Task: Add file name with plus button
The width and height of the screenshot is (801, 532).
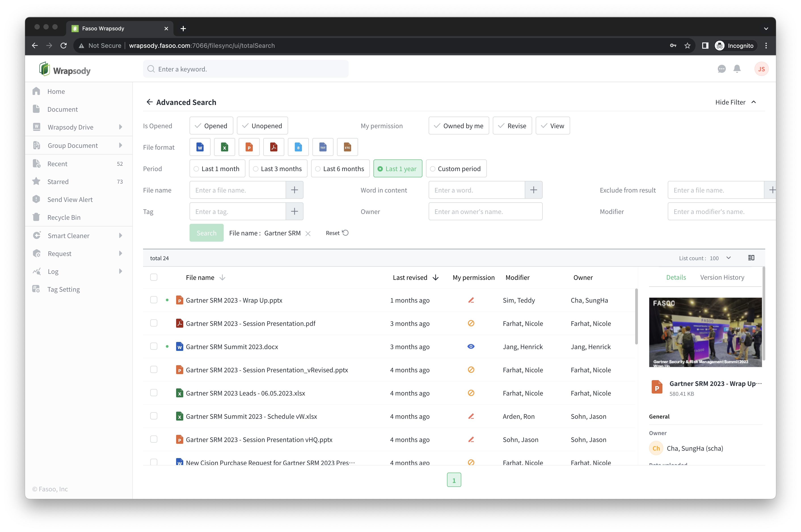Action: point(294,190)
